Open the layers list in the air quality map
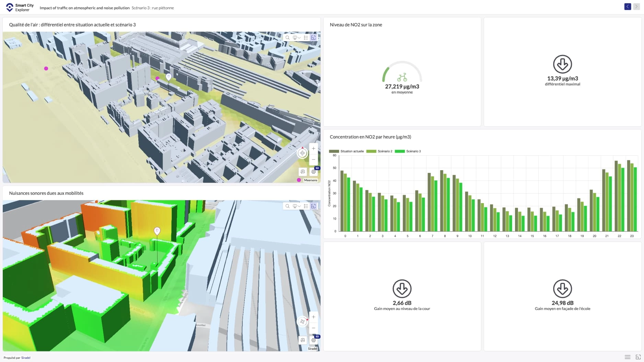The width and height of the screenshot is (644, 362). (306, 38)
